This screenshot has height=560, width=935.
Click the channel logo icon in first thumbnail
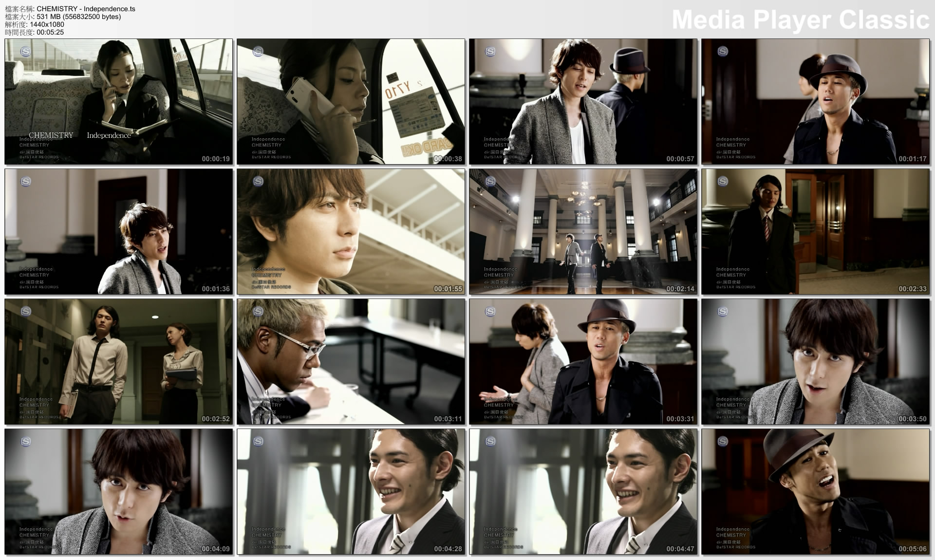26,51
